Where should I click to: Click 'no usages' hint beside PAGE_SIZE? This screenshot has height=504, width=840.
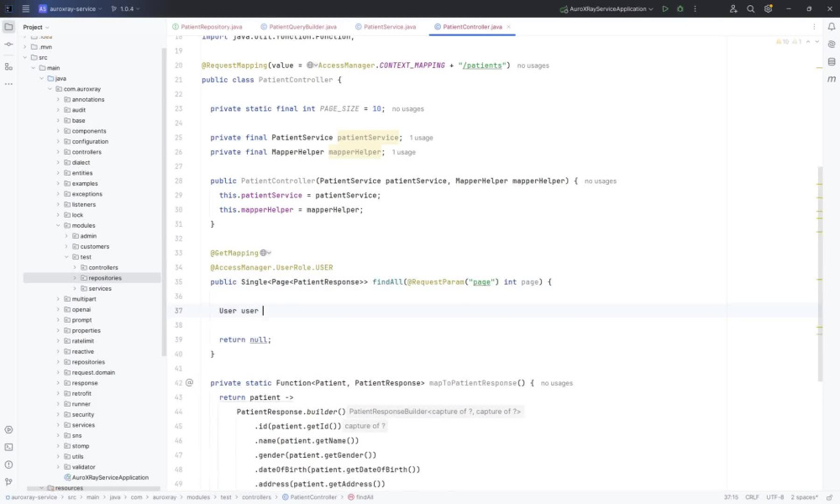[x=407, y=108]
